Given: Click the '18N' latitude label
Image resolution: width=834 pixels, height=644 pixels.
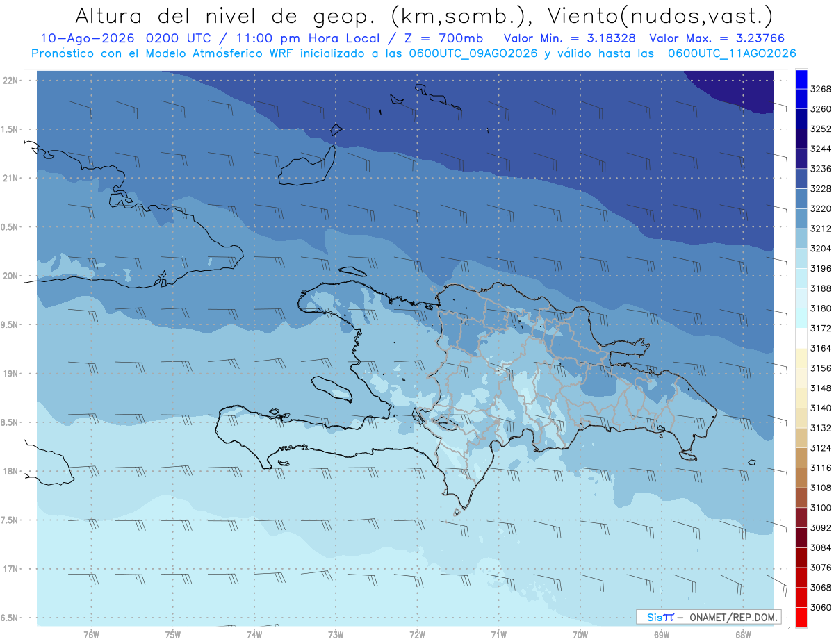Looking at the screenshot, I should pyautogui.click(x=11, y=472).
